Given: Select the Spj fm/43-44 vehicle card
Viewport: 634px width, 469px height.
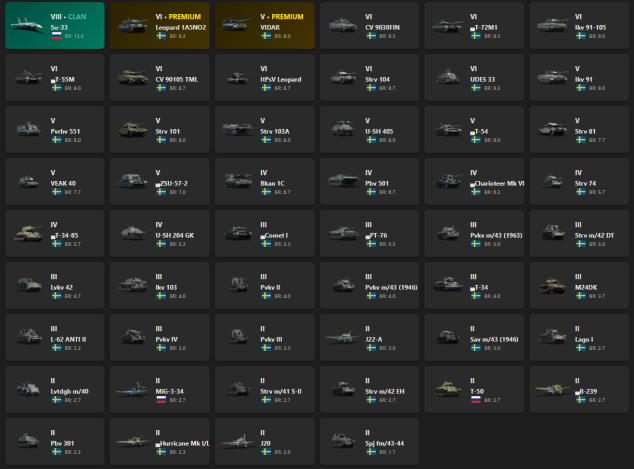Looking at the screenshot, I should [x=370, y=441].
